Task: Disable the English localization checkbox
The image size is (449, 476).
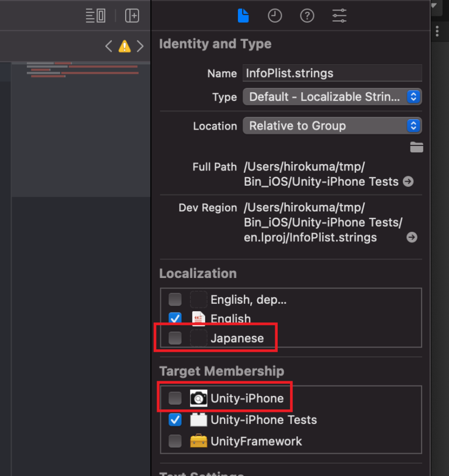Action: (x=175, y=318)
